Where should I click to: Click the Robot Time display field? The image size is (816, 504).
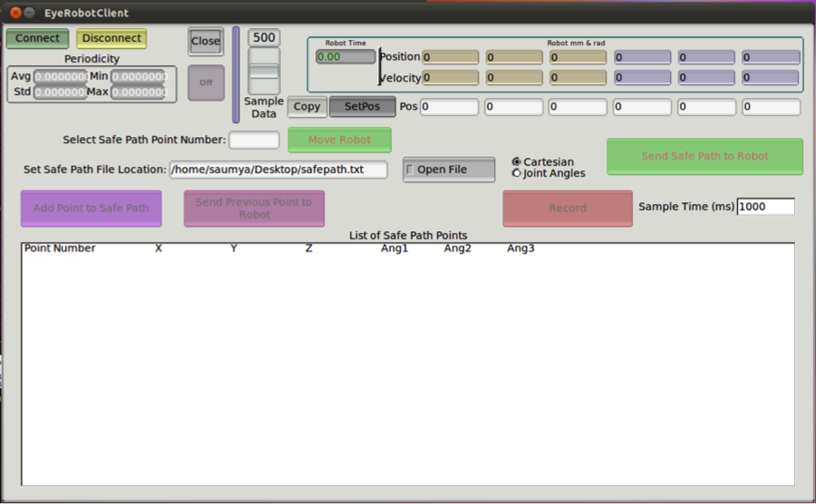tap(345, 57)
